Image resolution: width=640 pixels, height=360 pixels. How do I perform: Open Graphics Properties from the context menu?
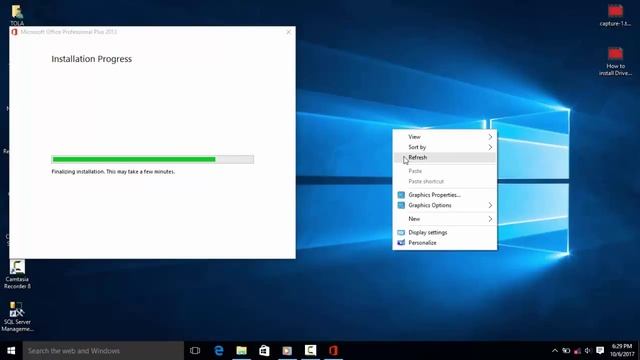(x=444, y=195)
